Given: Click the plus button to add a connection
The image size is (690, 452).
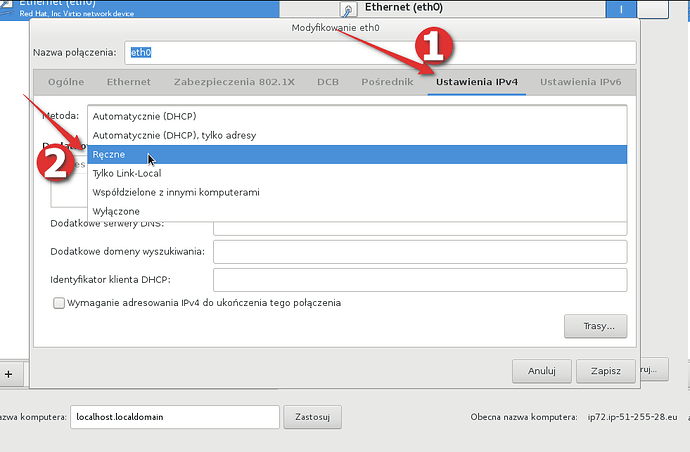Looking at the screenshot, I should pos(9,372).
